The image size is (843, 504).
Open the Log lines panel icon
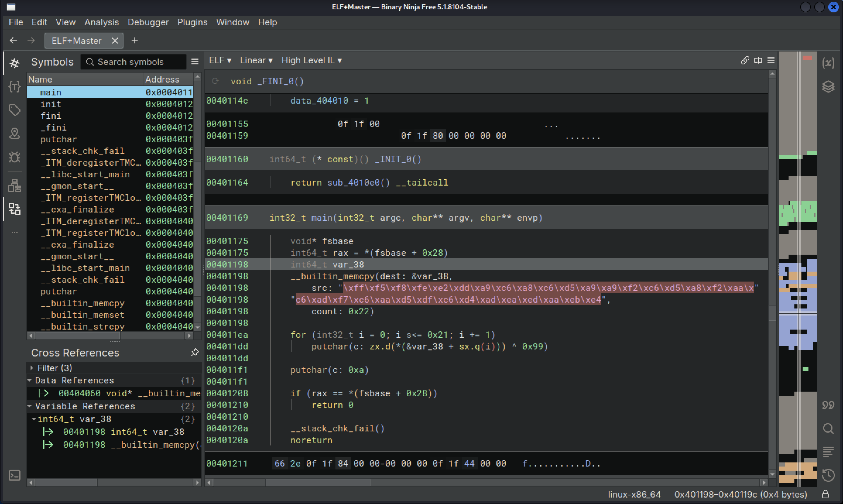[x=828, y=452]
